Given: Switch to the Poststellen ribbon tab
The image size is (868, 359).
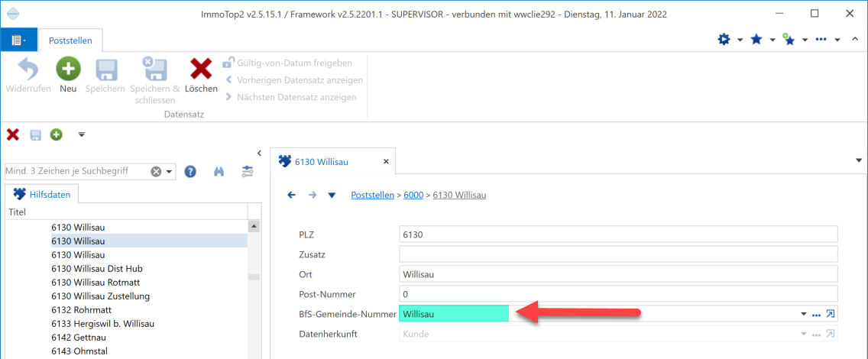Looking at the screenshot, I should (x=70, y=40).
